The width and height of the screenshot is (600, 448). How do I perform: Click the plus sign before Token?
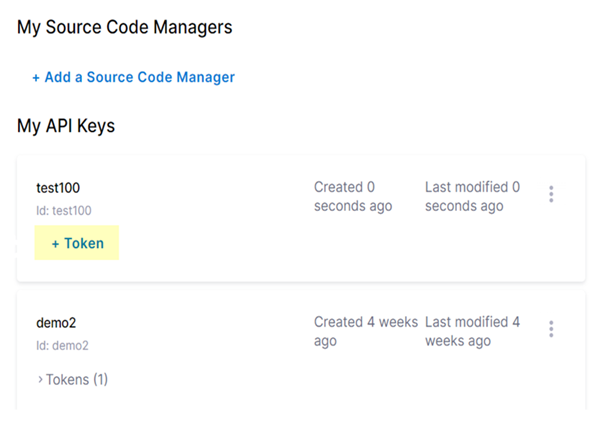(x=56, y=244)
